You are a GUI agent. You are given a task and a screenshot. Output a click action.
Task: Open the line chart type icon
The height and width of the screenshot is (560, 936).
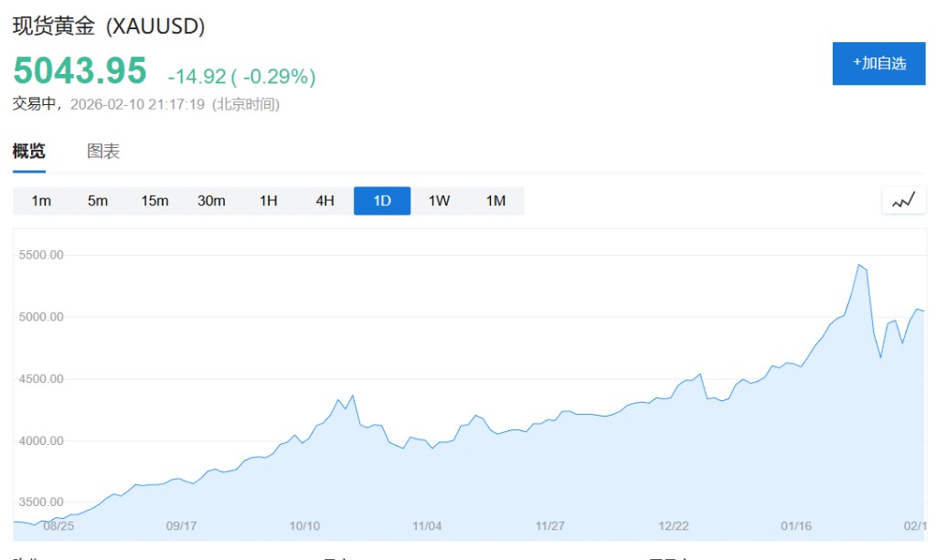(x=903, y=201)
